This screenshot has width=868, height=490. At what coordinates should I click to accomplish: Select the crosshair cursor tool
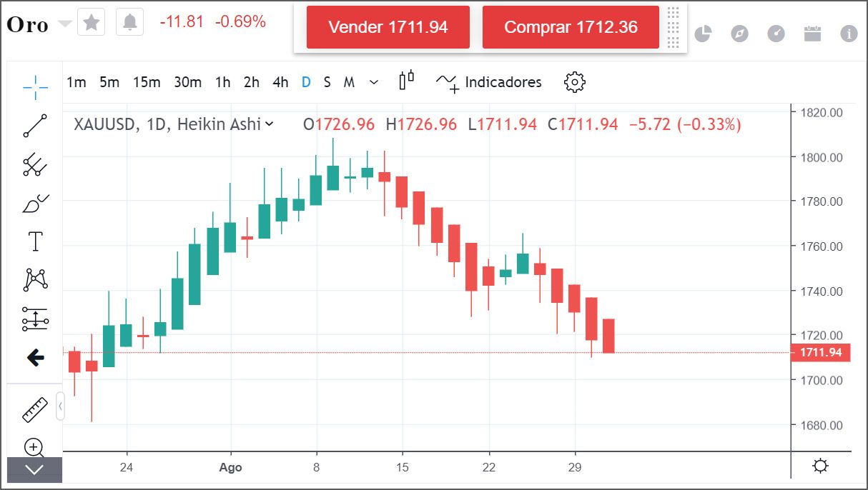(x=35, y=86)
